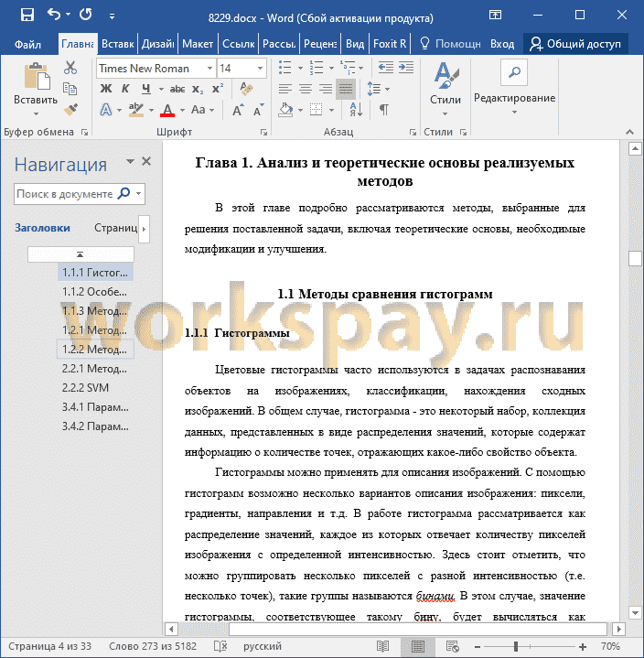The width and height of the screenshot is (644, 658).
Task: Toggle italic (К) formatting
Action: tap(125, 89)
